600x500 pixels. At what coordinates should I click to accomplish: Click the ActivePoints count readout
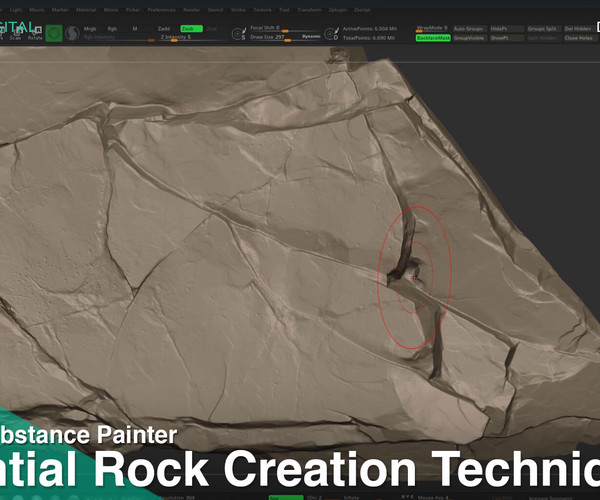tap(370, 29)
